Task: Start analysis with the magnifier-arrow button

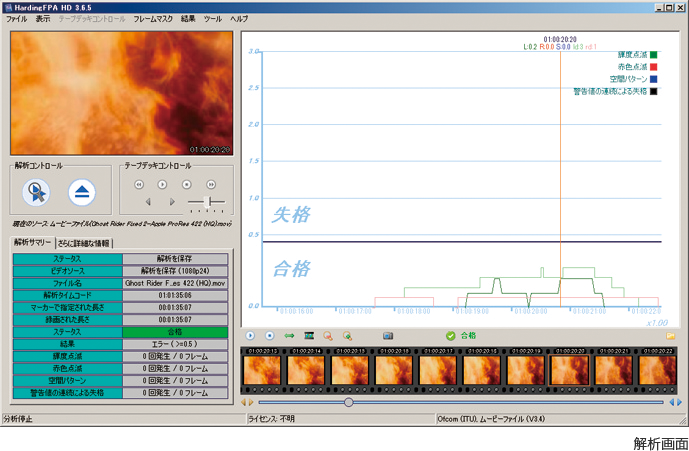Action: click(x=36, y=192)
